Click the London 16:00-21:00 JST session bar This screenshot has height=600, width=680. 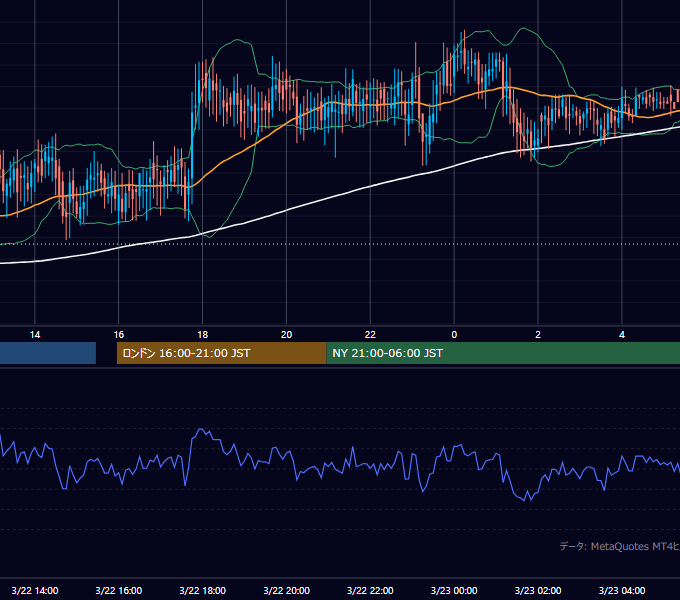[222, 353]
